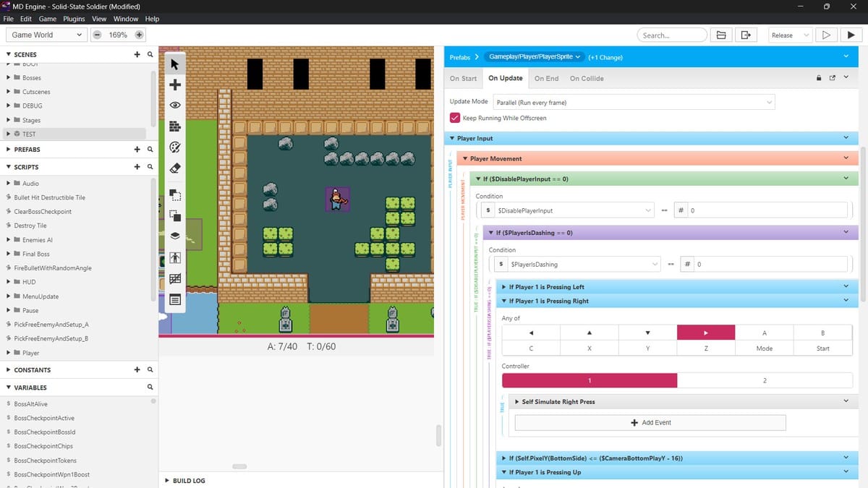Open the Release build type dropdown
The image size is (868, 488).
pos(790,35)
